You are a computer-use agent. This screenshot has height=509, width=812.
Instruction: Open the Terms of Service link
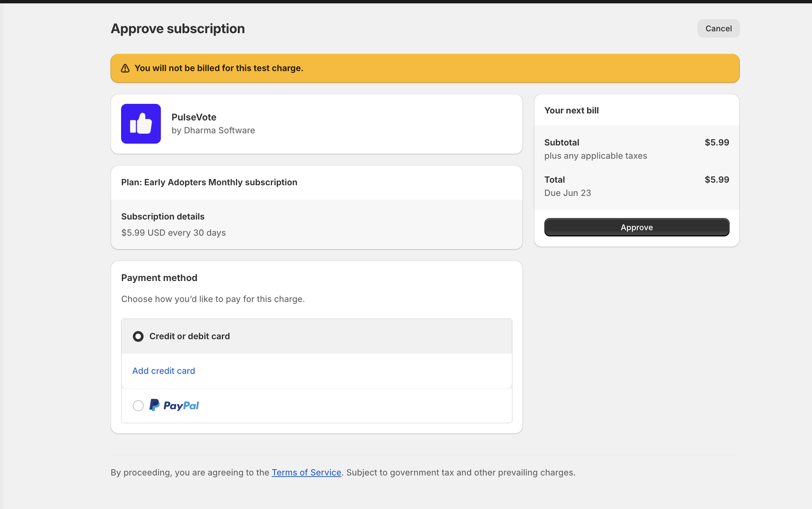tap(306, 473)
